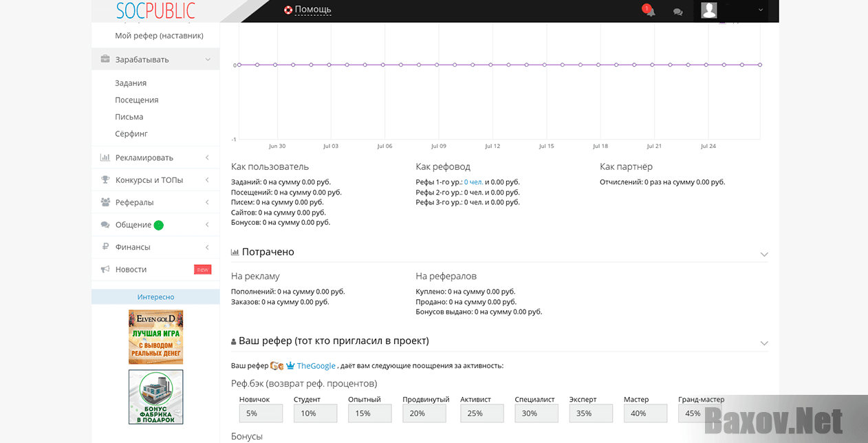Click the megaphone icon beside Новости
This screenshot has width=868, height=443.
click(x=105, y=270)
